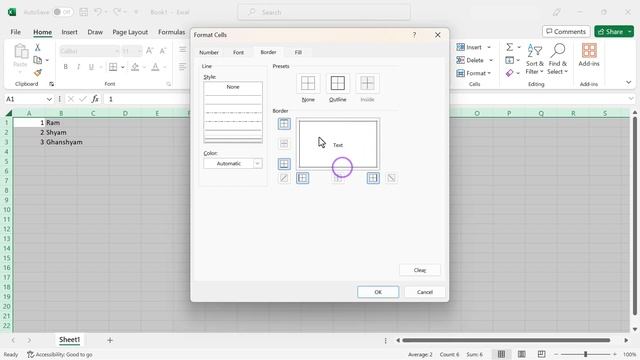Open the Draw ribbon tab
Screen dimensions: 640x360
click(x=95, y=32)
